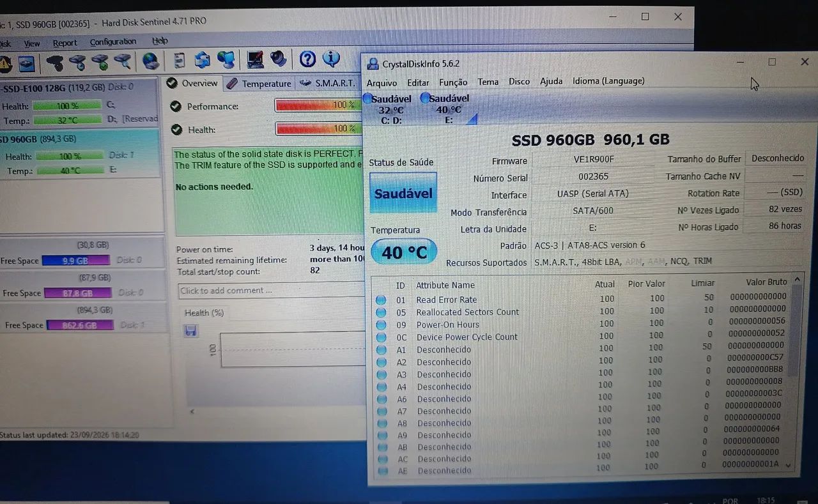Select the SSD 960GB disk in Sentinel list

tap(79, 155)
